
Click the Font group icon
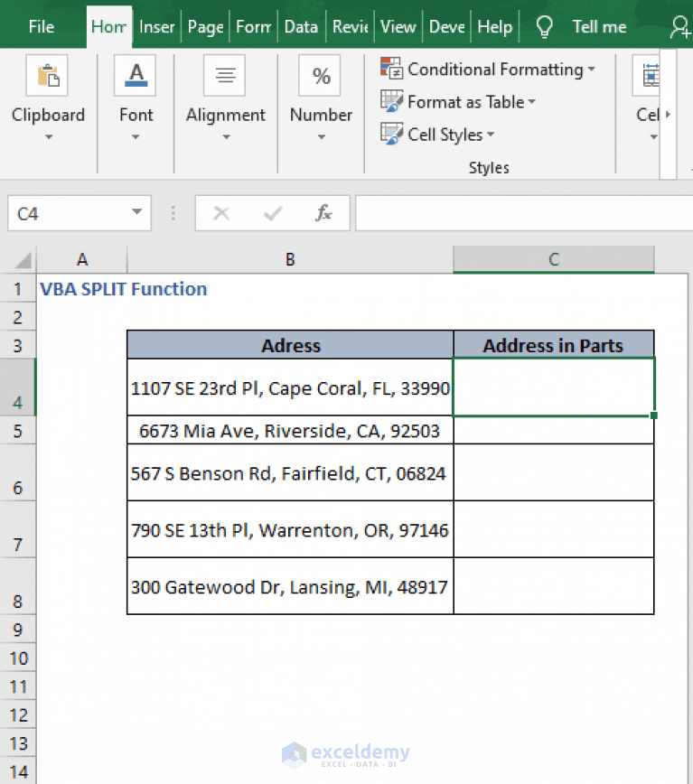point(135,76)
